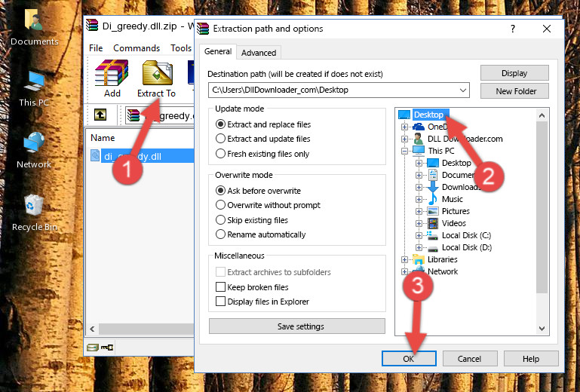The height and width of the screenshot is (392, 580).
Task: Open Tools menu in WinRAR
Action: [181, 48]
